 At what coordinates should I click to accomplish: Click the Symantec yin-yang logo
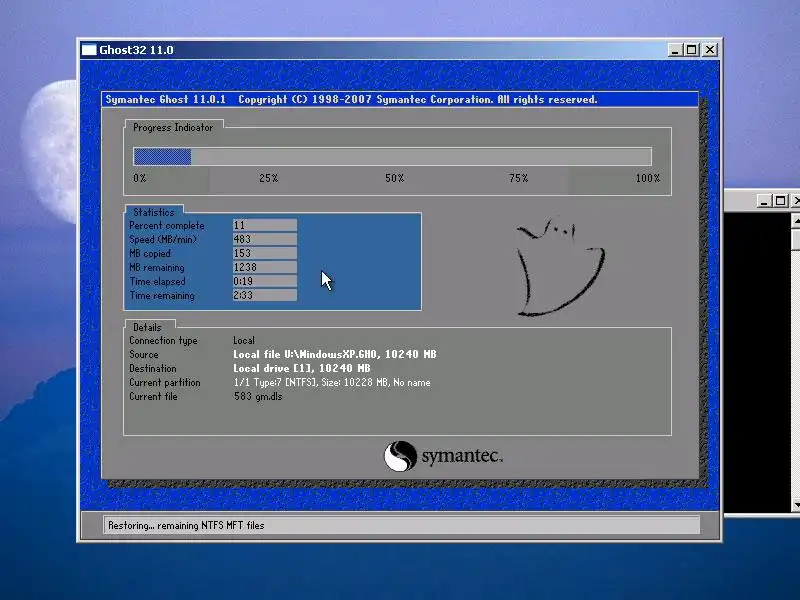(400, 456)
